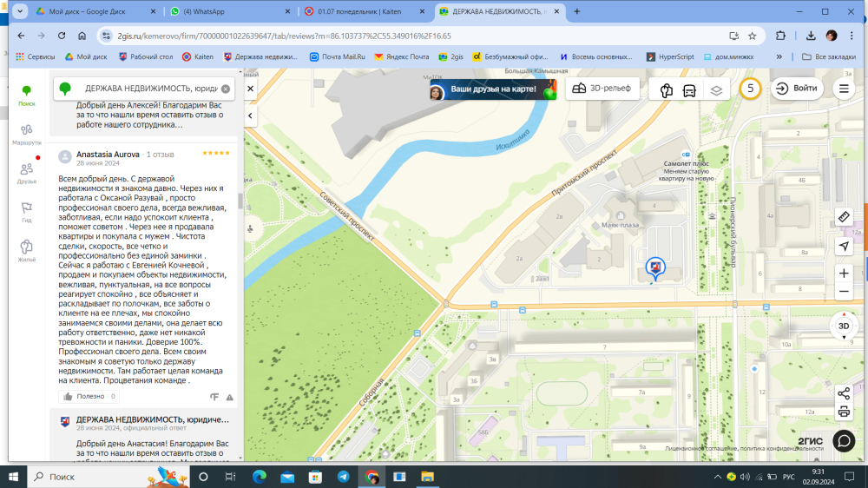This screenshot has width=868, height=488.
Task: Open the Почта Mail.Ru bookmark
Action: pyautogui.click(x=337, y=56)
